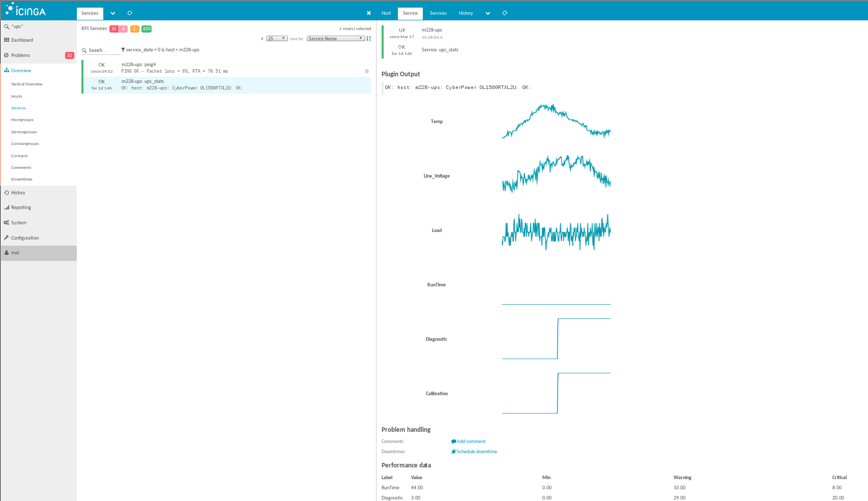Refresh the right detail pane
Image resolution: width=868 pixels, height=501 pixels.
[x=505, y=13]
